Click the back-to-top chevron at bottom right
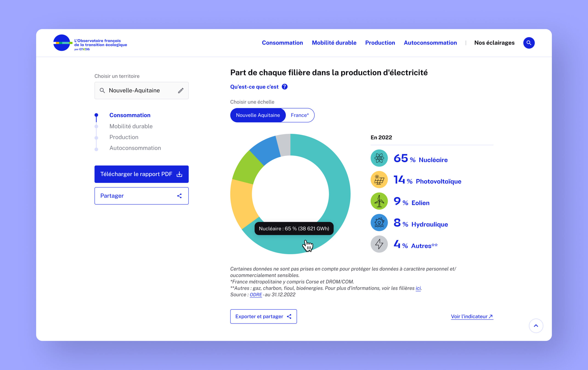Screen dimensions: 588x370 [536, 325]
